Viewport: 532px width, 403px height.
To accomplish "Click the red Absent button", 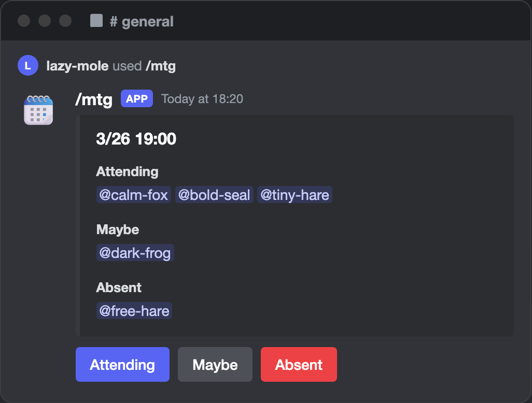I will (299, 364).
